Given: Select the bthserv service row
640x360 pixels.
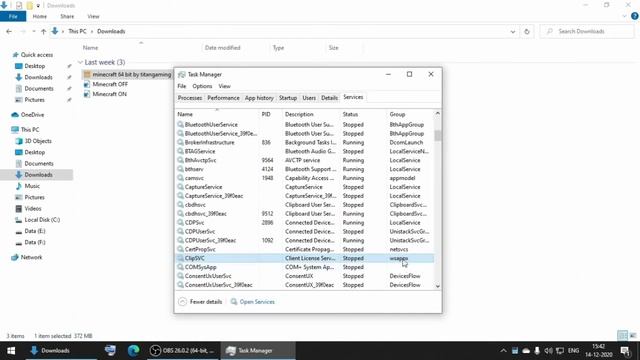Looking at the screenshot, I should pyautogui.click(x=304, y=169).
